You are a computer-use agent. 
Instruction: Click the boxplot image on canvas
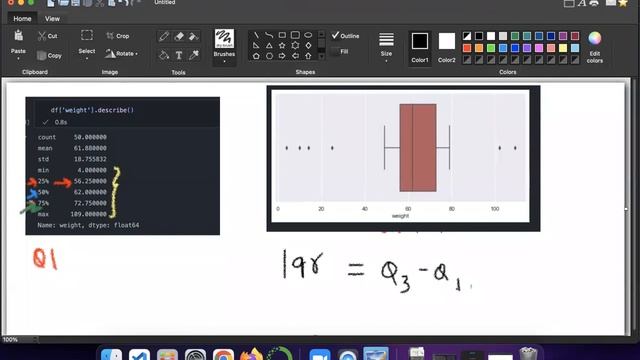[x=403, y=158]
